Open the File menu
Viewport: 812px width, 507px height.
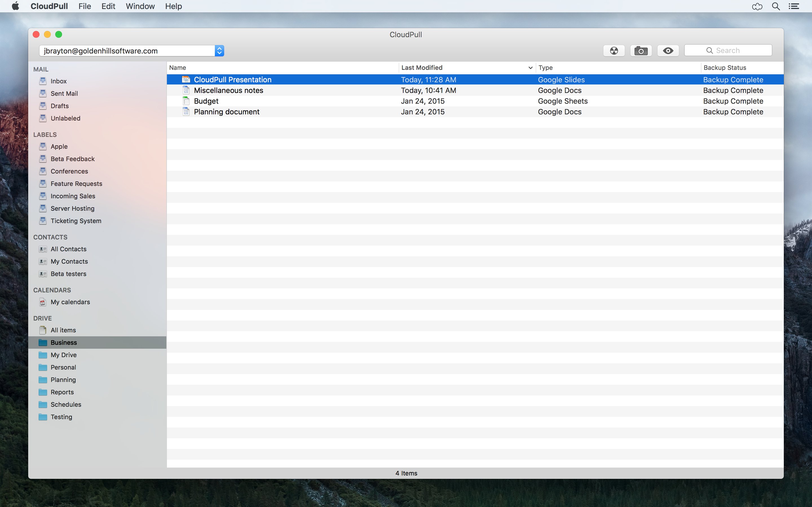coord(85,6)
